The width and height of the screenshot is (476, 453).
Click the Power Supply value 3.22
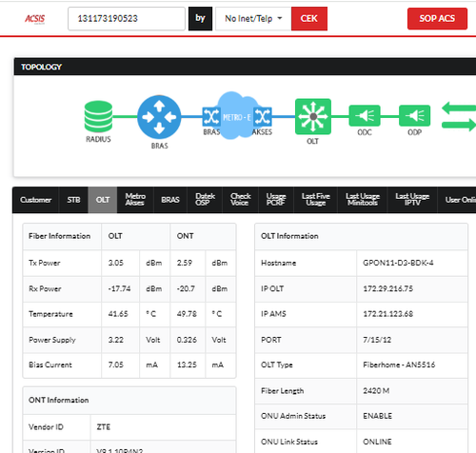[x=115, y=340]
